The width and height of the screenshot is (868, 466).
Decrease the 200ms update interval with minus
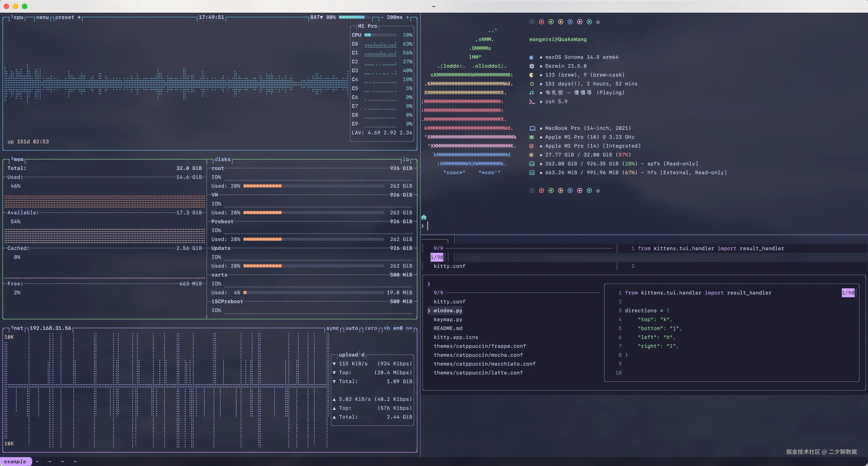(x=382, y=17)
